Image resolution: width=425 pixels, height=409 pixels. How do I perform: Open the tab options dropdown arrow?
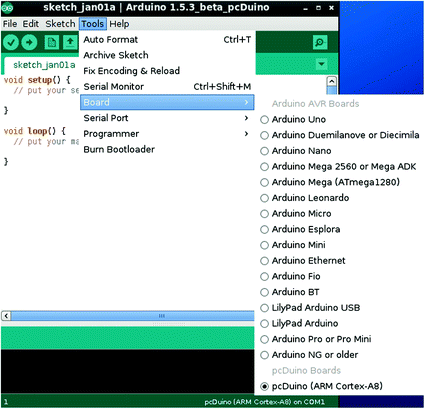322,64
